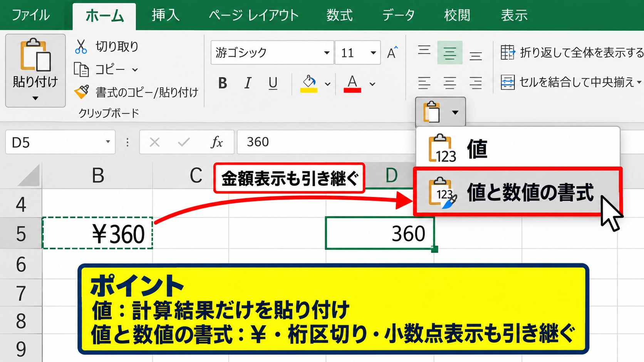This screenshot has height=362, width=644.
Task: Open the name box D5 dropdown
Action: 108,142
